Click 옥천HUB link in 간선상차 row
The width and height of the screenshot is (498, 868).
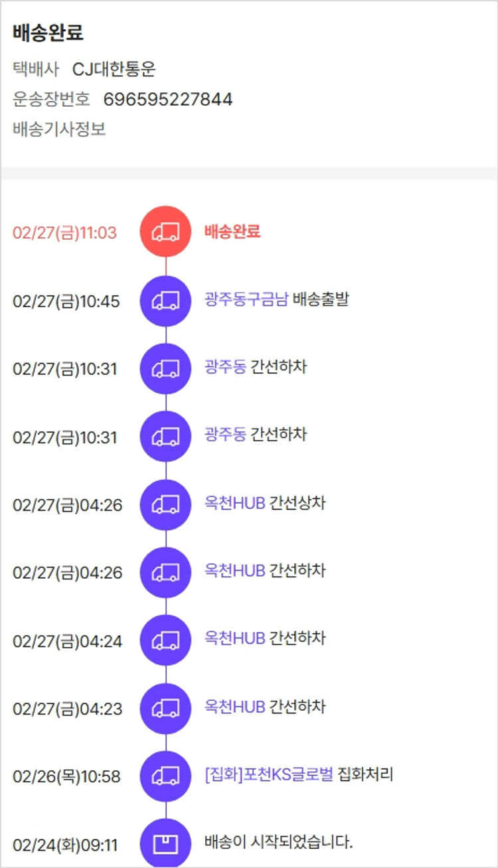click(x=235, y=503)
